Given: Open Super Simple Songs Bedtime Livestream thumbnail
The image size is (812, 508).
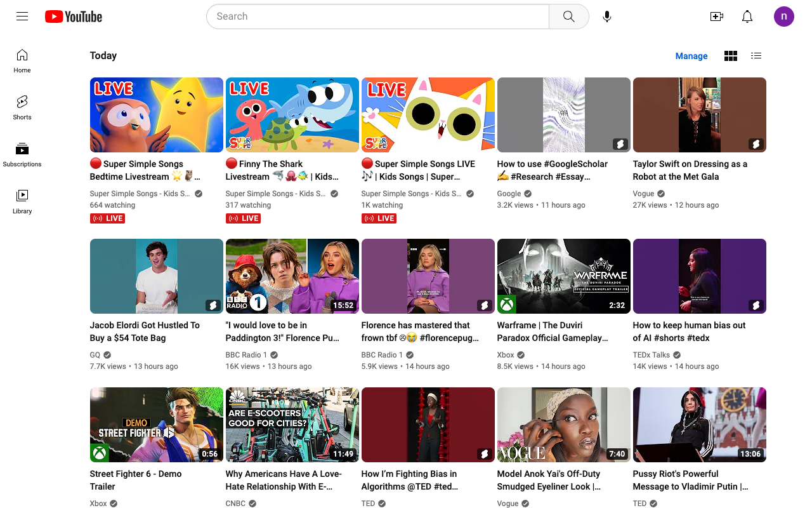Looking at the screenshot, I should [x=157, y=115].
